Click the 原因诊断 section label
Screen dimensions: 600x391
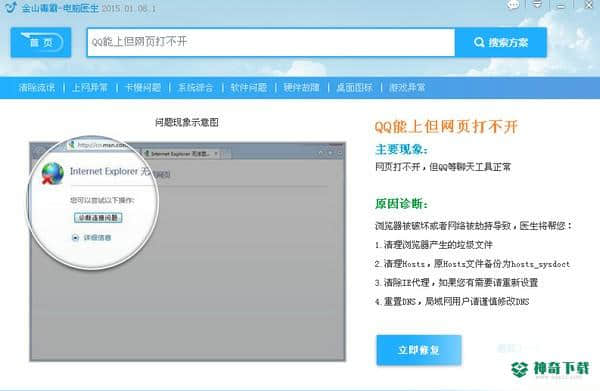(x=401, y=204)
